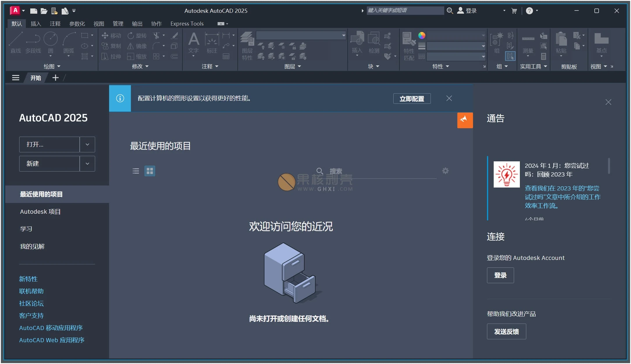The image size is (631, 364).
Task: Switch recent items to grid view
Action: (150, 171)
